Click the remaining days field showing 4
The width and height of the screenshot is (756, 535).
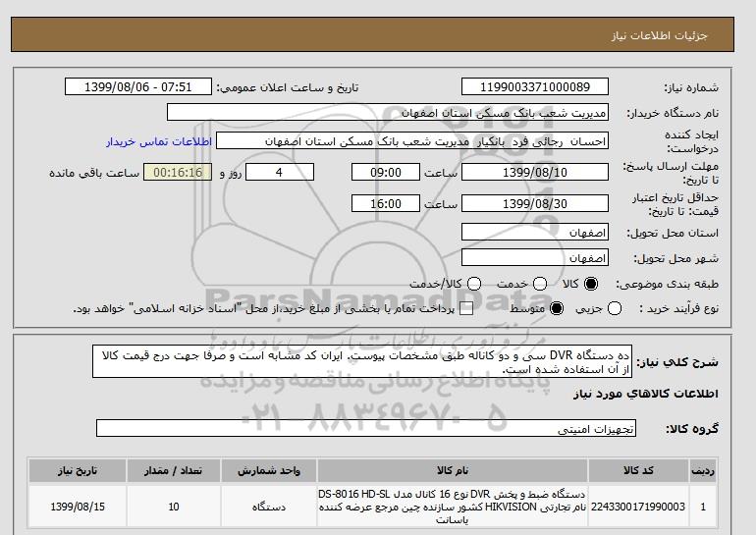point(280,172)
